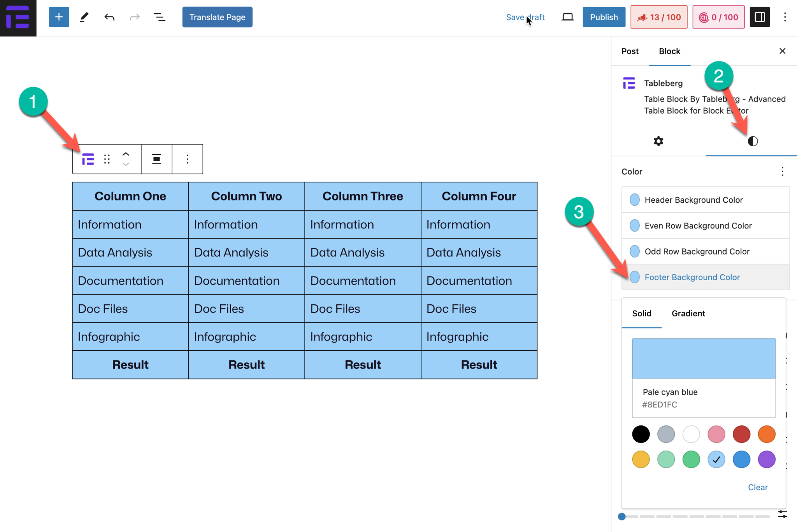The width and height of the screenshot is (797, 532).
Task: Select the Gradient tab
Action: click(688, 313)
